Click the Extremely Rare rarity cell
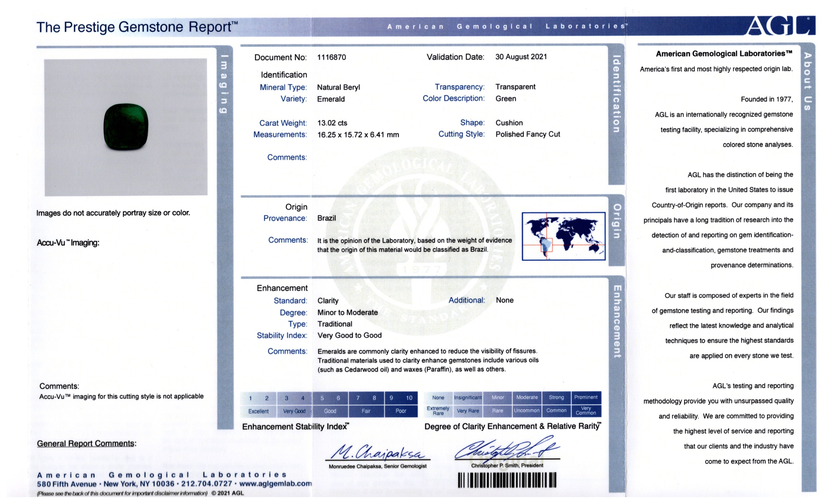Image resolution: width=830 pixels, height=504 pixels. click(x=438, y=411)
